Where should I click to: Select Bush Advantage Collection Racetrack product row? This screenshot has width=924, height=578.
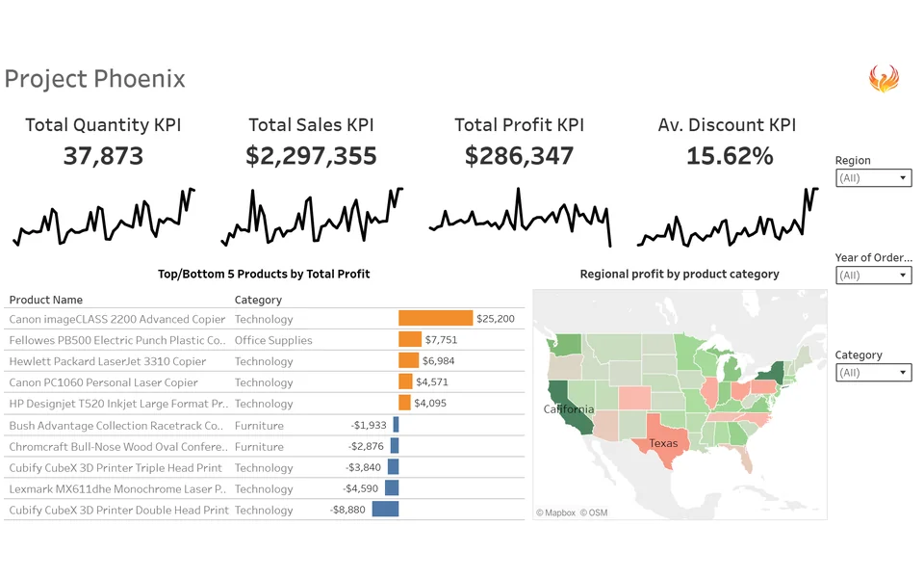(x=264, y=426)
